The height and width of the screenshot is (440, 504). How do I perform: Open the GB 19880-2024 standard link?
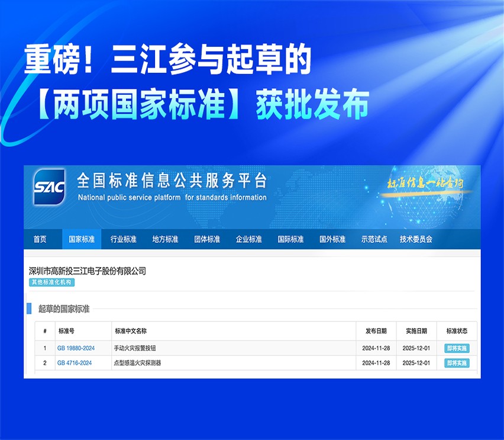(x=76, y=348)
